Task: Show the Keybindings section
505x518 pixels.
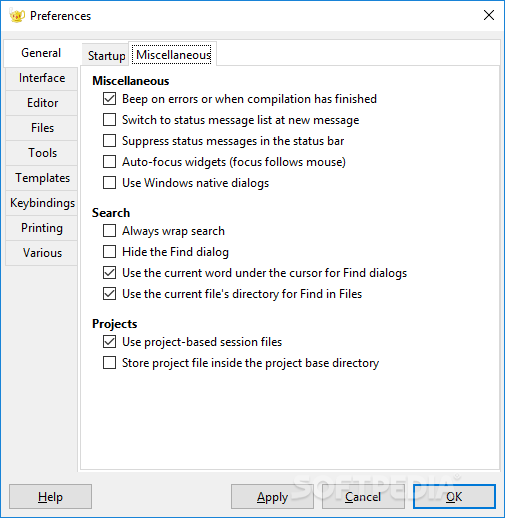Action: point(41,203)
